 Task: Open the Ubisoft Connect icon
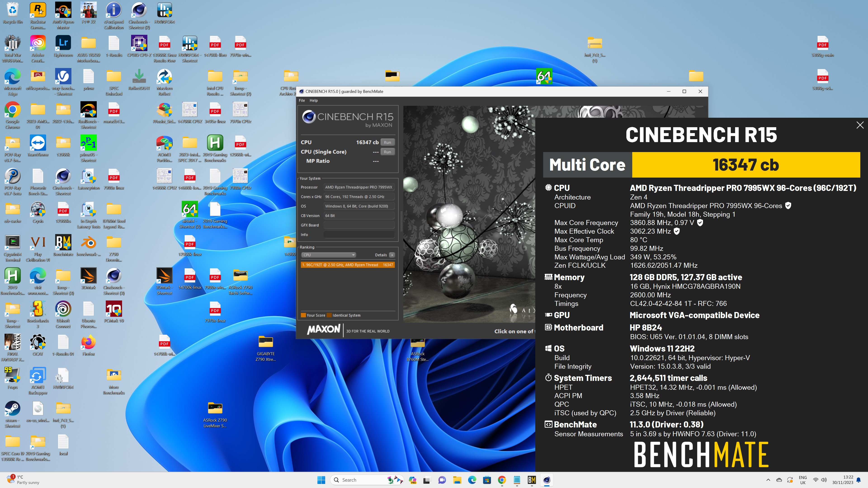63,315
